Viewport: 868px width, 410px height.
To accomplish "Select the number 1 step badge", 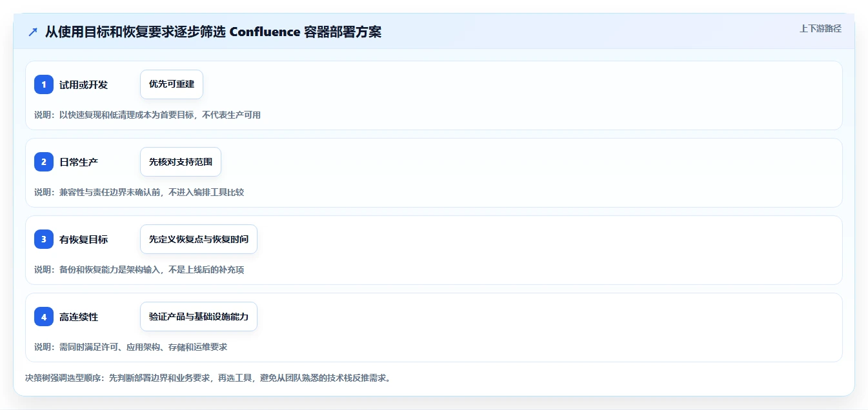I will point(44,84).
